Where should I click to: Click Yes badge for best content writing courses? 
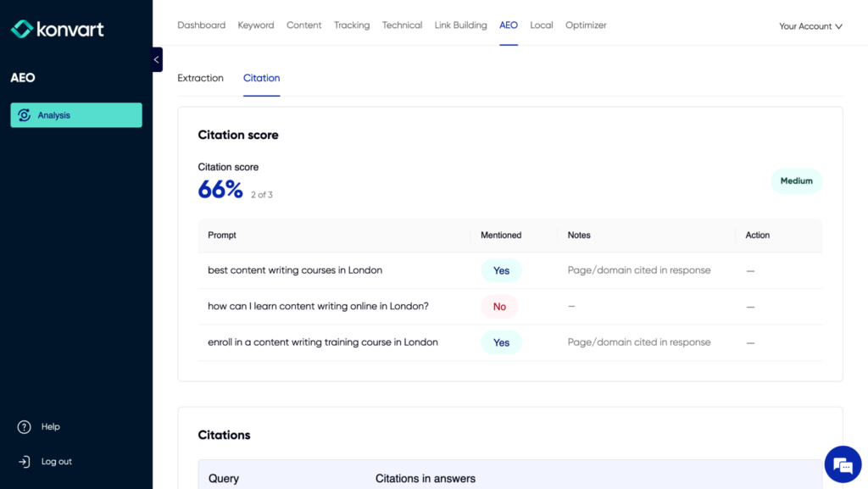(x=501, y=270)
